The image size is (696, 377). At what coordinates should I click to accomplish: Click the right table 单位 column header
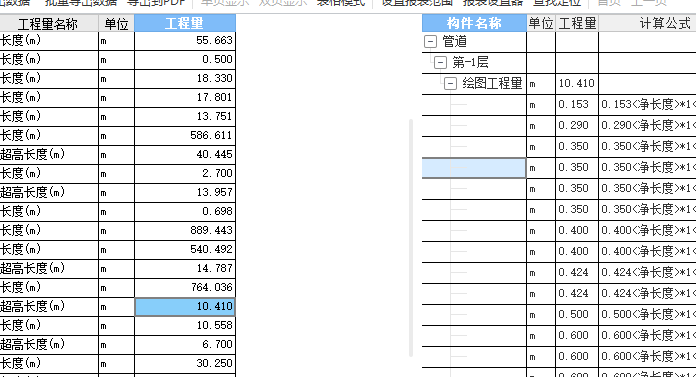tap(541, 23)
